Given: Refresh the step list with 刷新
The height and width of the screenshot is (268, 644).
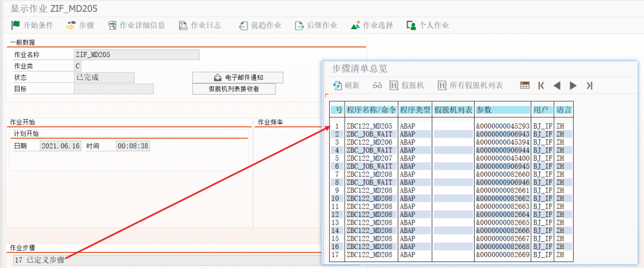Looking at the screenshot, I should (x=346, y=85).
